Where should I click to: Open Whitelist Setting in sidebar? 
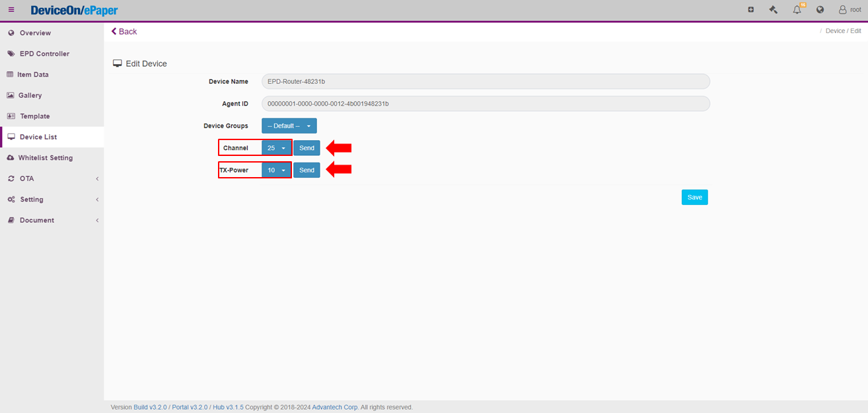click(45, 158)
